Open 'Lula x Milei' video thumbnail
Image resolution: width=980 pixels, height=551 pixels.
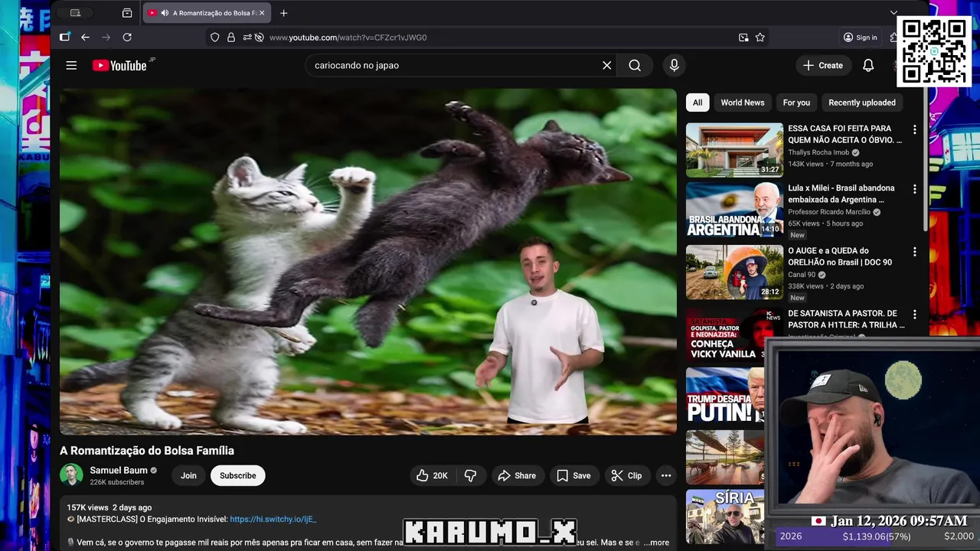734,210
